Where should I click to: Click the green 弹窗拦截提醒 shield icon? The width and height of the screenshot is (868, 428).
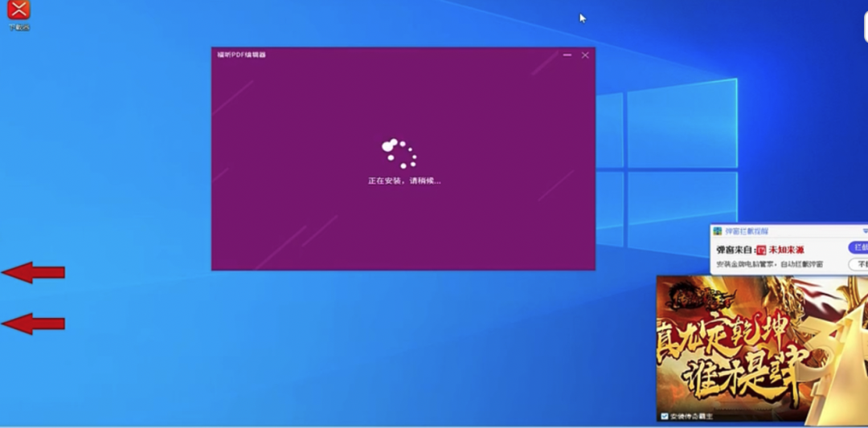(718, 231)
